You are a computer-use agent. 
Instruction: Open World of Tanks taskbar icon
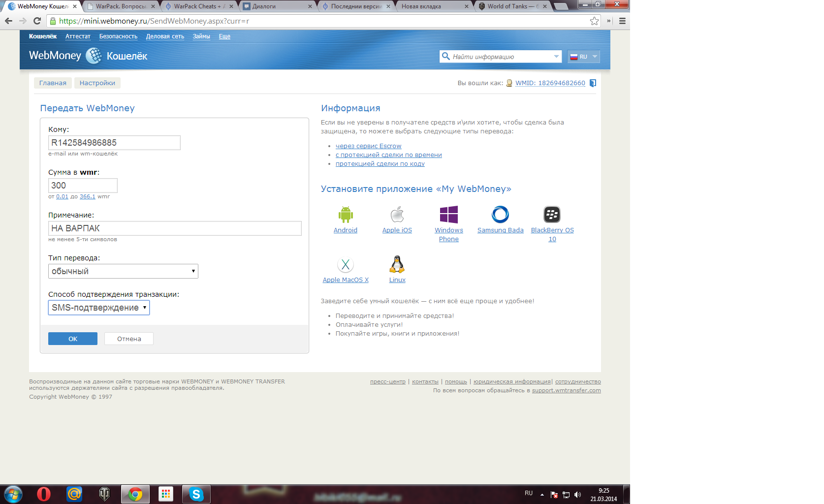(x=105, y=494)
